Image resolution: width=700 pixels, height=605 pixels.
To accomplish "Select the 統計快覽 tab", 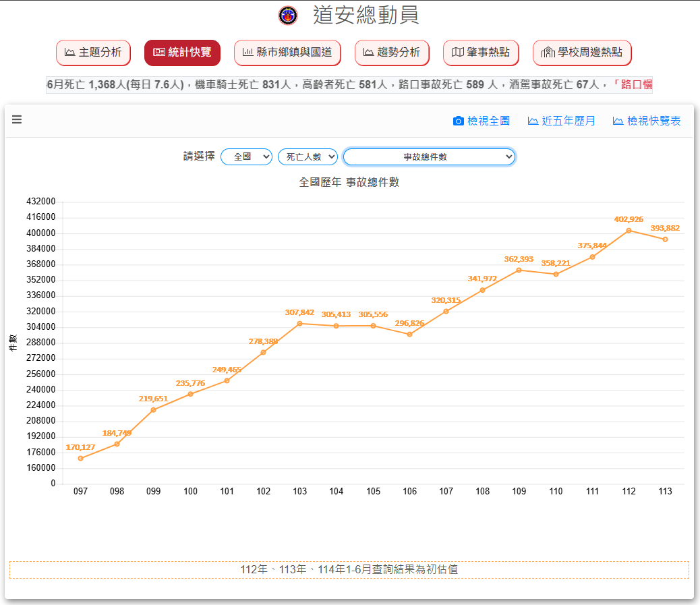I will point(182,53).
